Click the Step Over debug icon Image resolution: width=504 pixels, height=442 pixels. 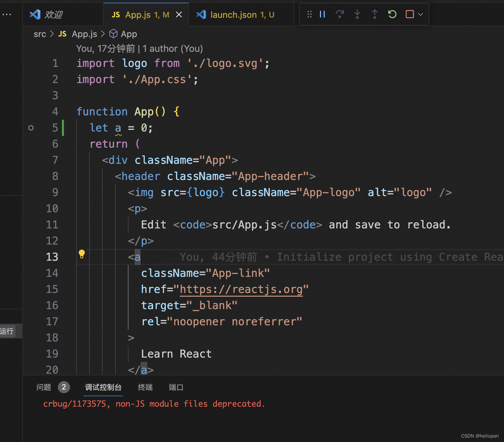tap(340, 14)
